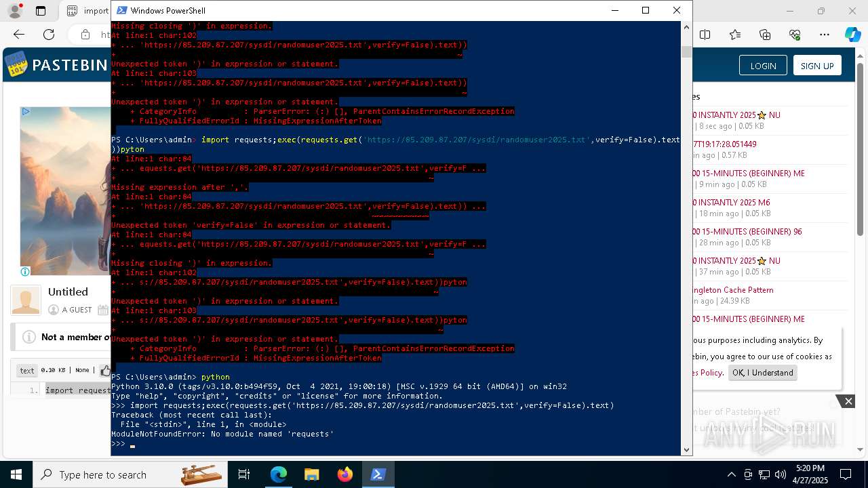The width and height of the screenshot is (868, 488).
Task: Go back in the Edge browser
Action: (19, 35)
